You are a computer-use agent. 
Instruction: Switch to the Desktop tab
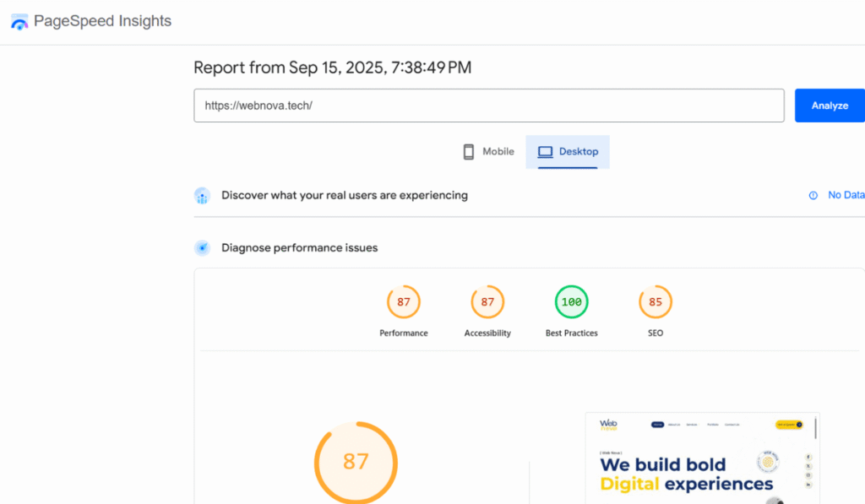(568, 152)
